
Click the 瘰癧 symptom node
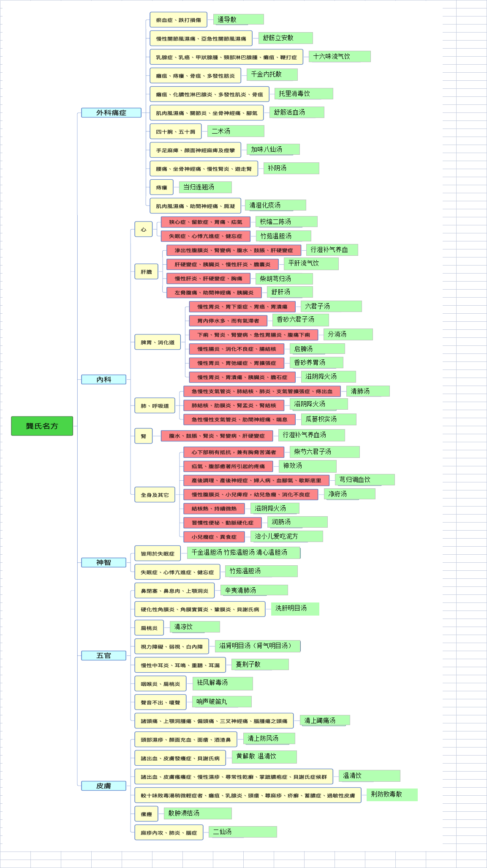click(146, 814)
